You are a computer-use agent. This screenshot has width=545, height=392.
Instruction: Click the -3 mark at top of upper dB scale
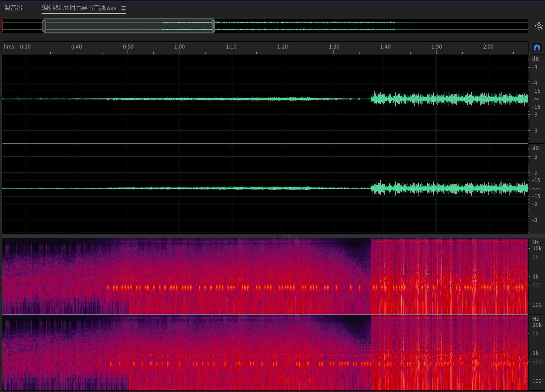click(535, 67)
